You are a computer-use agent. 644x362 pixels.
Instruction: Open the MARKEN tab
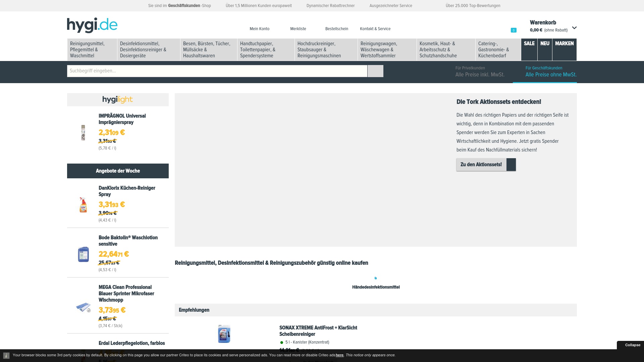565,50
